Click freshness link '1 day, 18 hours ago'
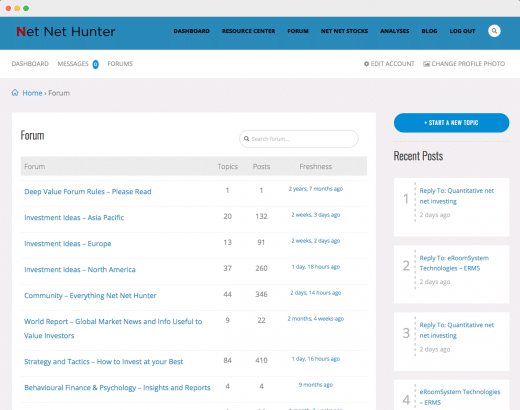520x410 pixels. (x=316, y=267)
